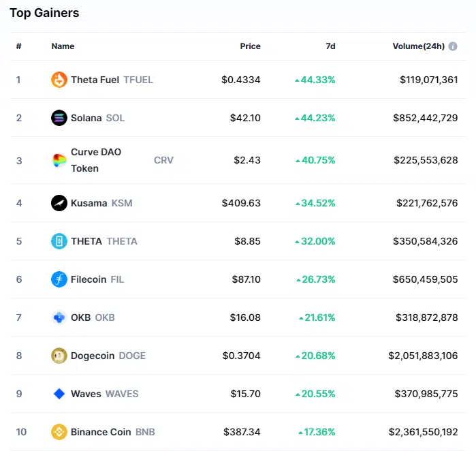Open the Dogecoin DOGE coin page
Image resolution: width=476 pixels, height=451 pixels.
pyautogui.click(x=108, y=356)
